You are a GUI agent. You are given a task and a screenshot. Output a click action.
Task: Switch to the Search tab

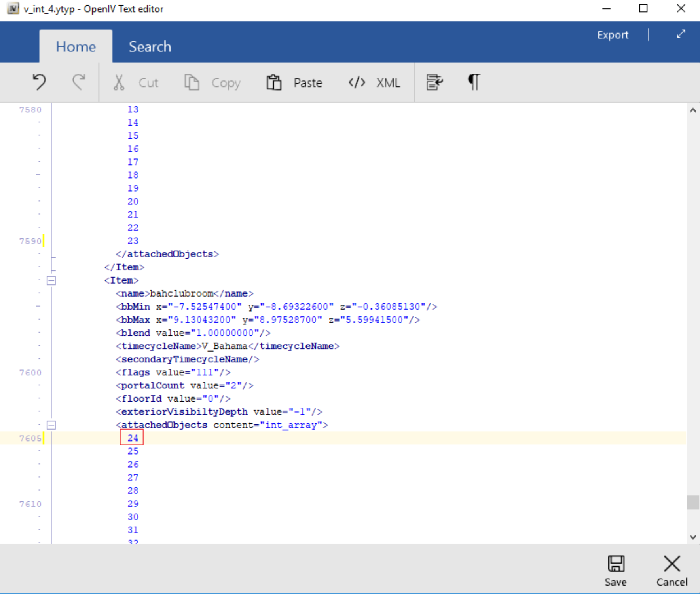click(x=150, y=47)
